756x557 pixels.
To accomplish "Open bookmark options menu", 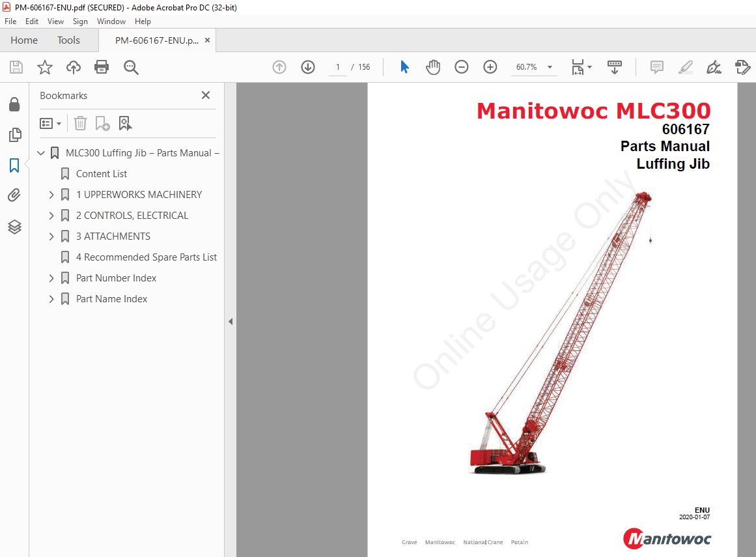I will 50,124.
